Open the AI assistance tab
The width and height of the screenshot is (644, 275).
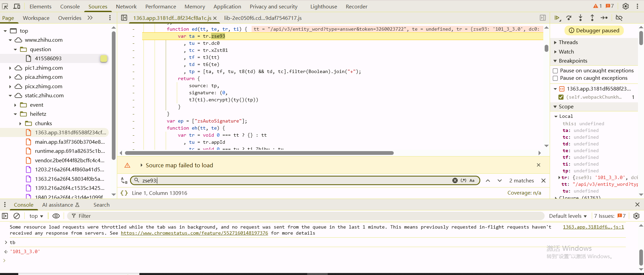coord(58,205)
